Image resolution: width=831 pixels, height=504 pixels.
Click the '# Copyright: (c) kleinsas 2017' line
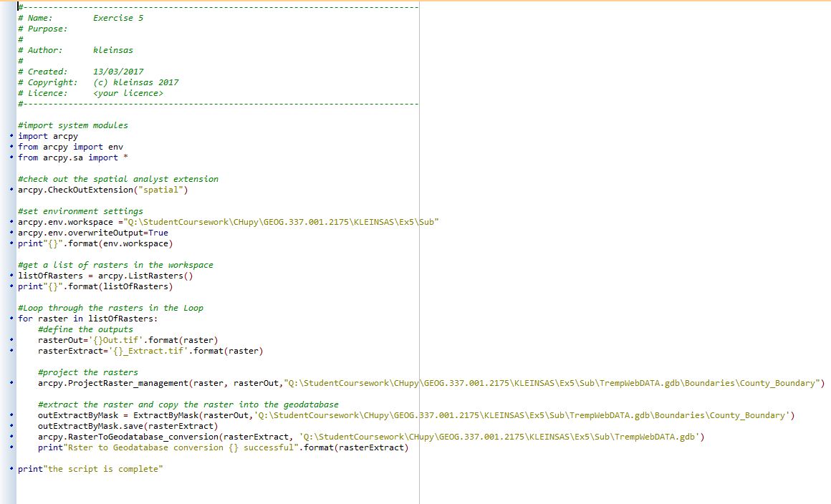point(99,82)
